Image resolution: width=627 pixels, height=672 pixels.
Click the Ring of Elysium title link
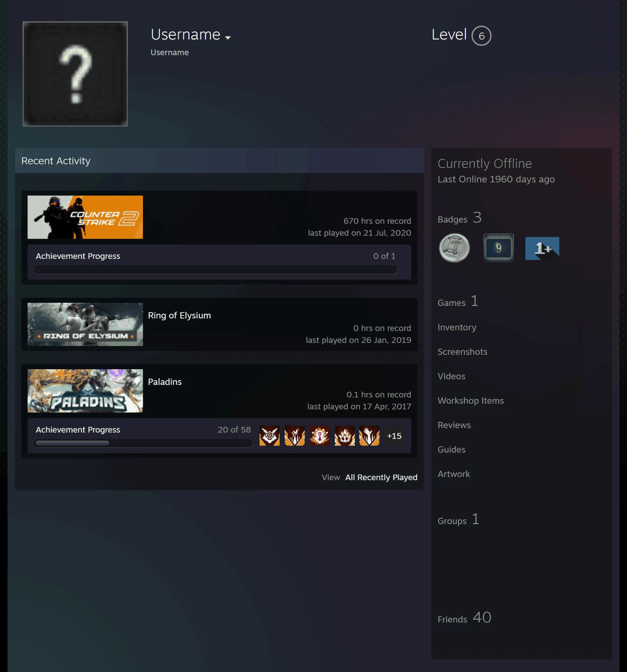(x=179, y=315)
